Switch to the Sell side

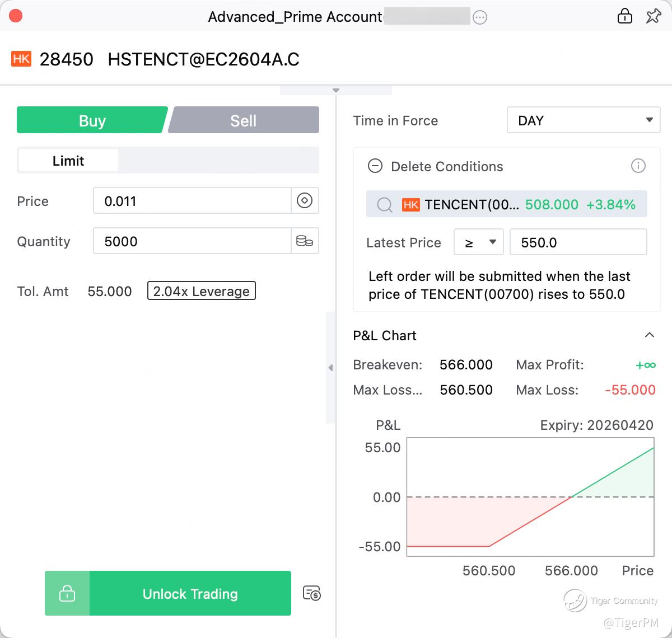point(244,120)
